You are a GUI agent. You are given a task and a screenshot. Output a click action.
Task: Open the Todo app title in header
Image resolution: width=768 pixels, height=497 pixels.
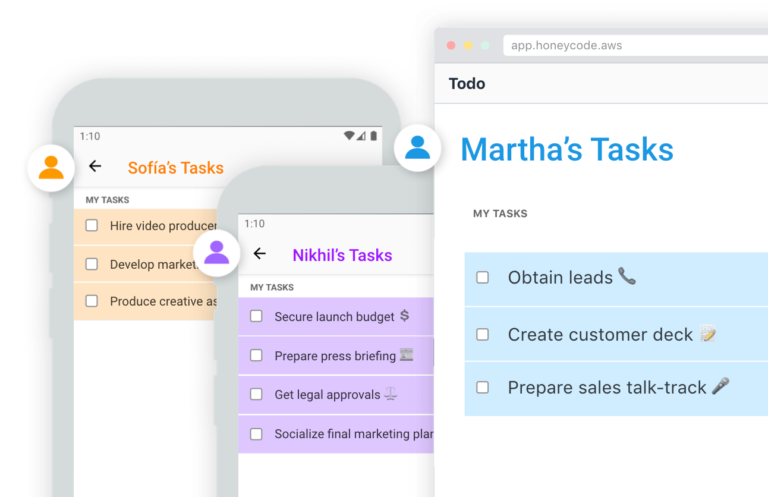coord(467,84)
